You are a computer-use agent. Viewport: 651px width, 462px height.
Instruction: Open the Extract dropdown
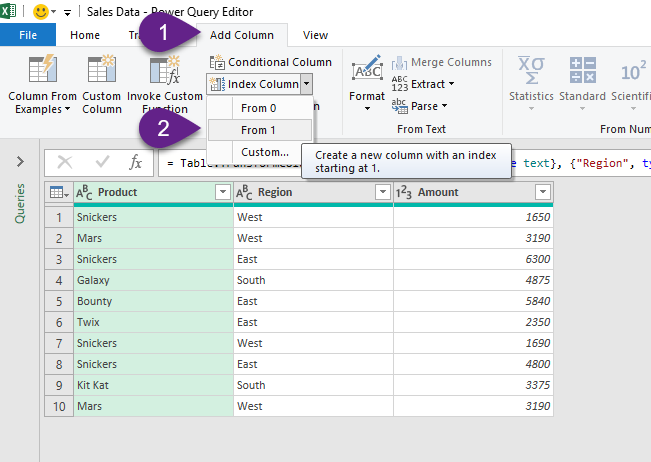[423, 84]
